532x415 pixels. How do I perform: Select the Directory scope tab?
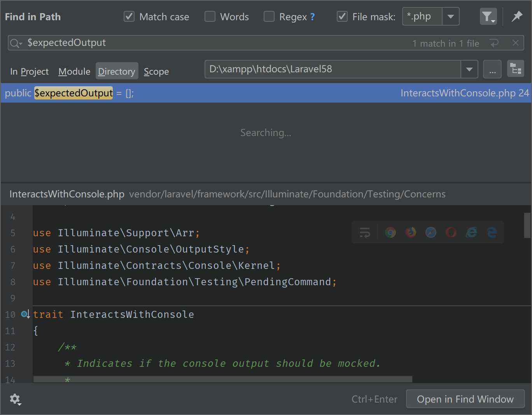point(117,71)
